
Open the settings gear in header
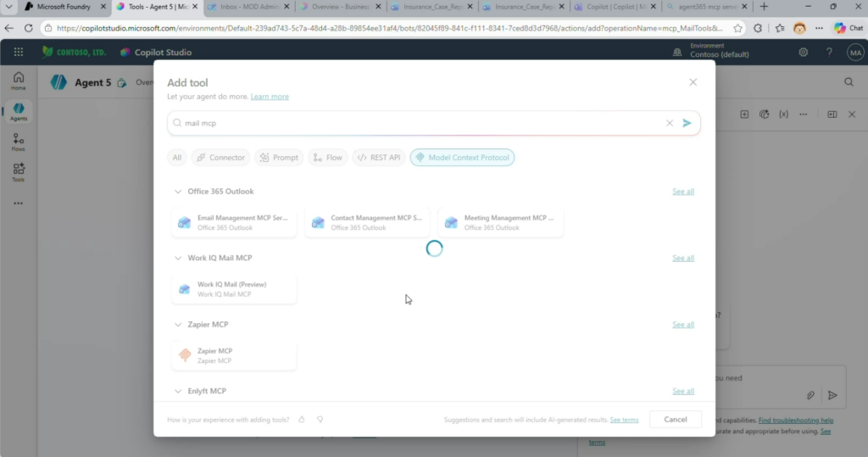coord(803,53)
